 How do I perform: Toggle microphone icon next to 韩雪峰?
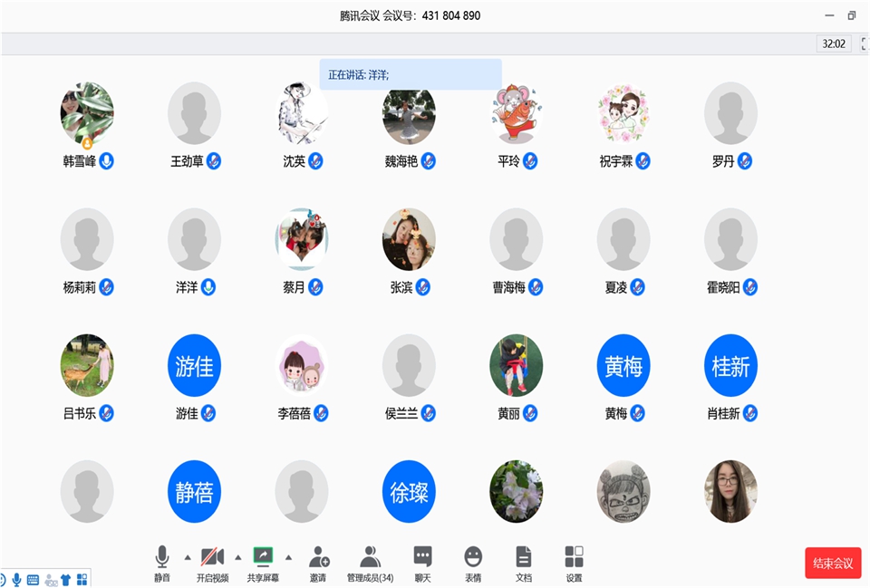tap(107, 161)
